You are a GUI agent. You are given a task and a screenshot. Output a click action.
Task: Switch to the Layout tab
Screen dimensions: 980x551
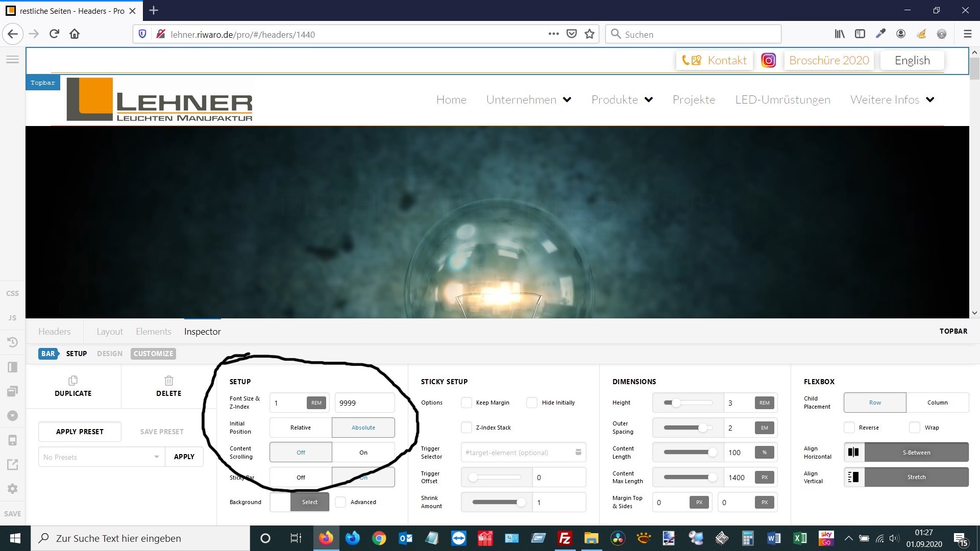coord(110,332)
